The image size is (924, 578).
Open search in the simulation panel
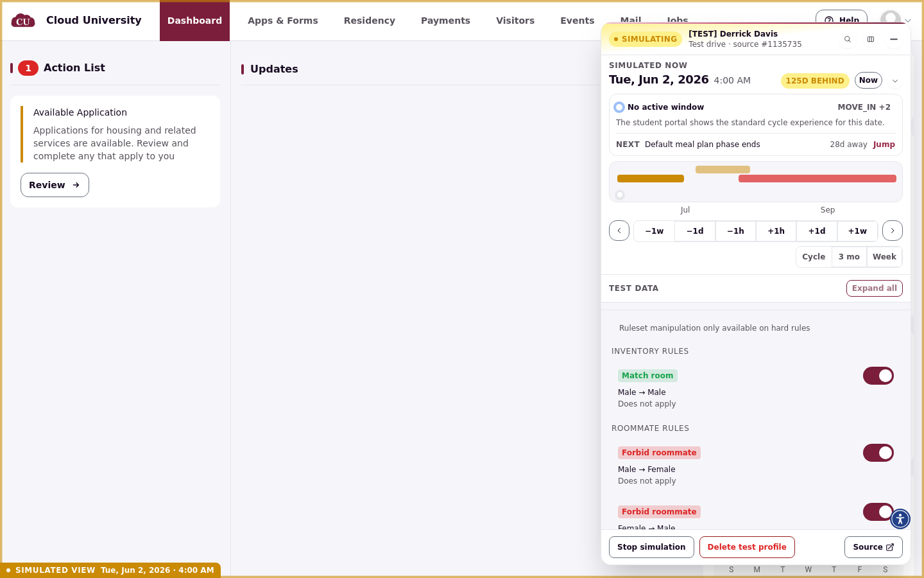(x=848, y=39)
